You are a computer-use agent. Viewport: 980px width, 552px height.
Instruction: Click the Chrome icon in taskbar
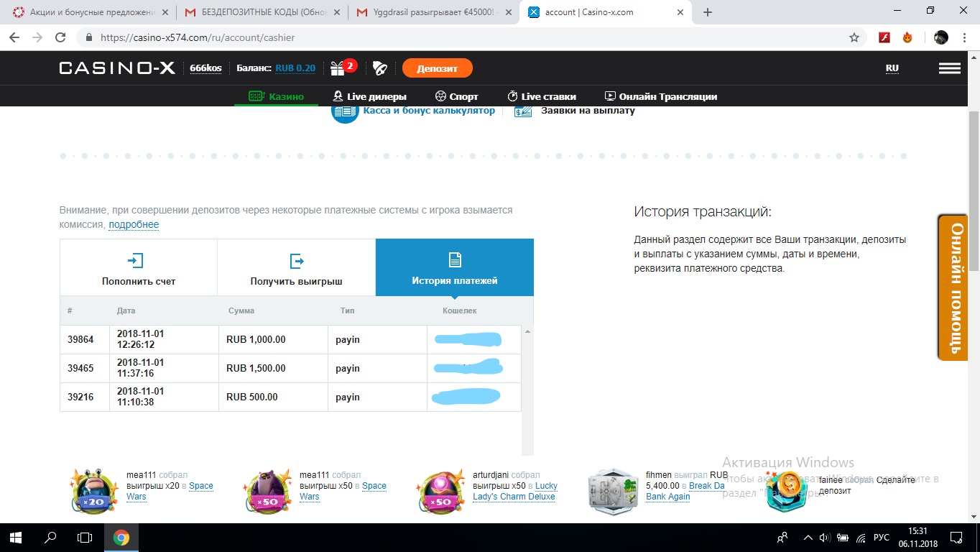click(121, 538)
